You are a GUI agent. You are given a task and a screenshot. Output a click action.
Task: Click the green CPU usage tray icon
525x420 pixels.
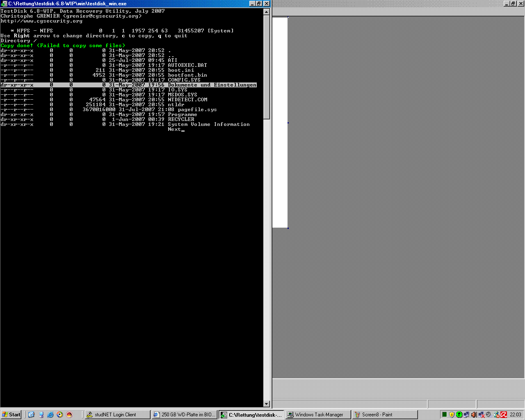pos(444,415)
